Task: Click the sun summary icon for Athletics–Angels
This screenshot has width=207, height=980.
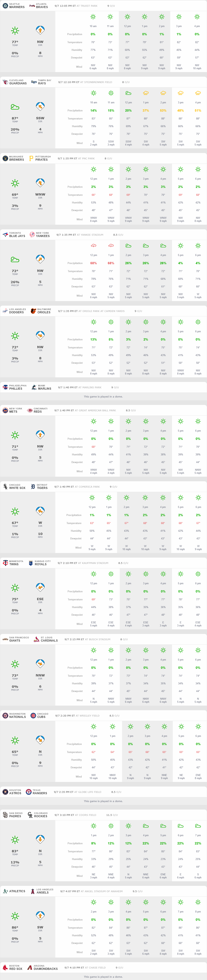Action: (15, 916)
